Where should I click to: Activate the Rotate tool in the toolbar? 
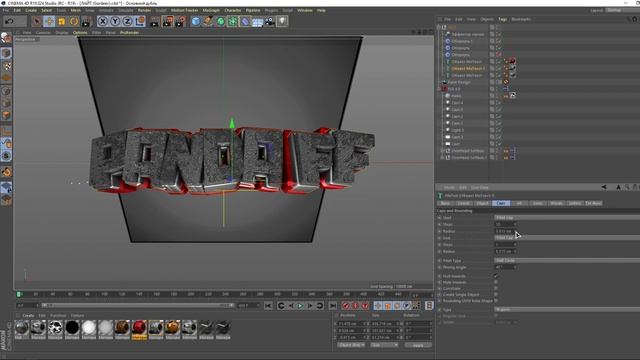pyautogui.click(x=74, y=21)
